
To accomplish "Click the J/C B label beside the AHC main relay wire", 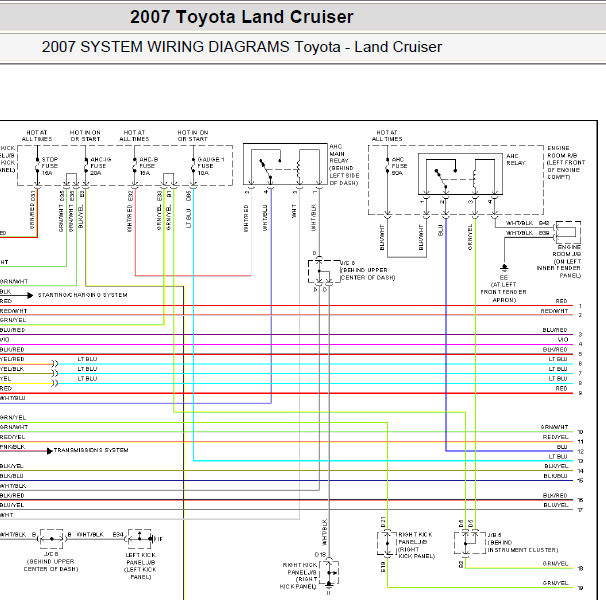I will coord(368,270).
